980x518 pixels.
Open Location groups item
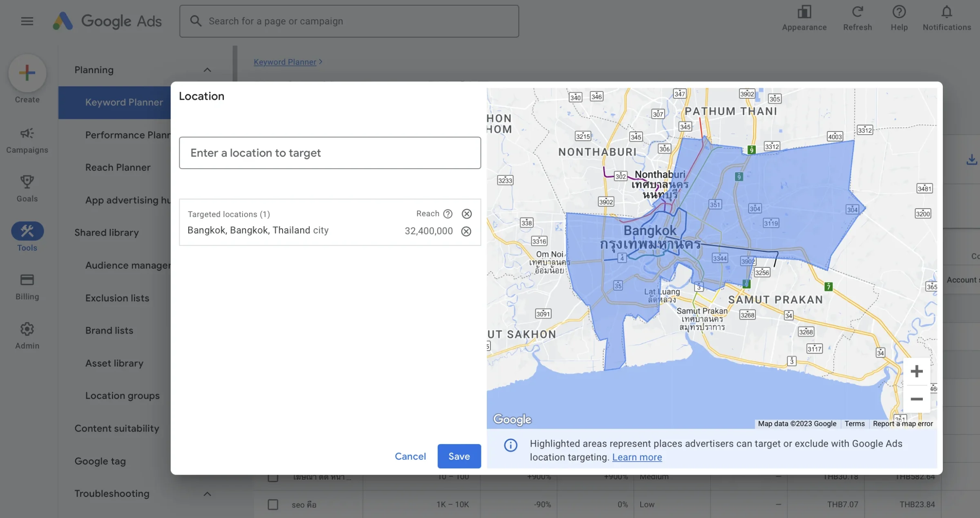pyautogui.click(x=122, y=396)
